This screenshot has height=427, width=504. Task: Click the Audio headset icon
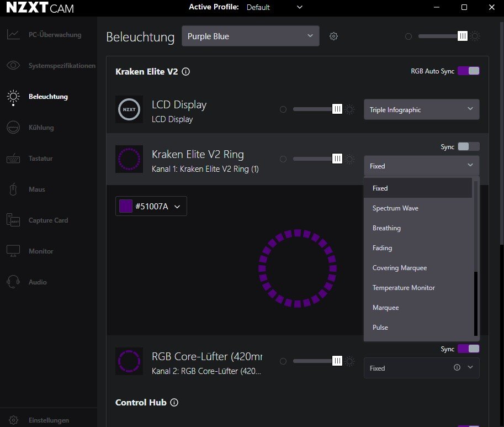coord(13,282)
